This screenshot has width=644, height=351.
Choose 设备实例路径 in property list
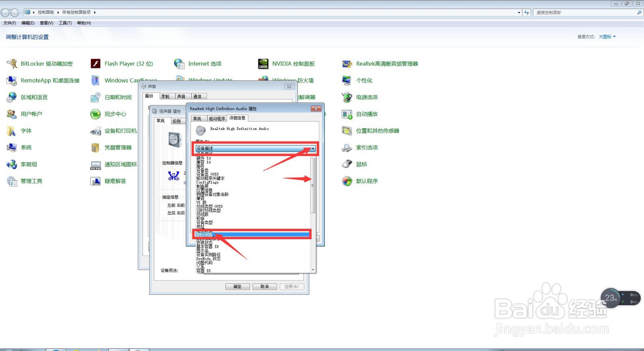(208, 255)
